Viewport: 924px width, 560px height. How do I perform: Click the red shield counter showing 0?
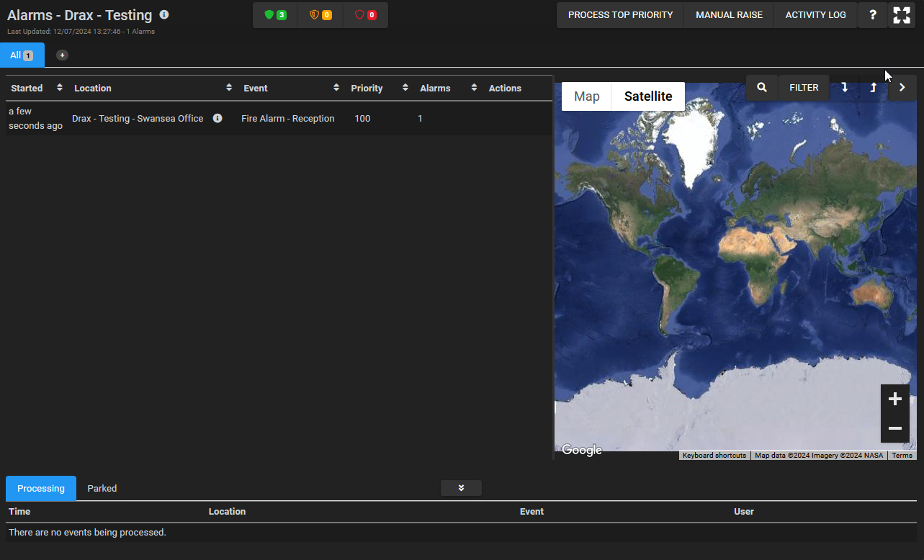[x=365, y=15]
